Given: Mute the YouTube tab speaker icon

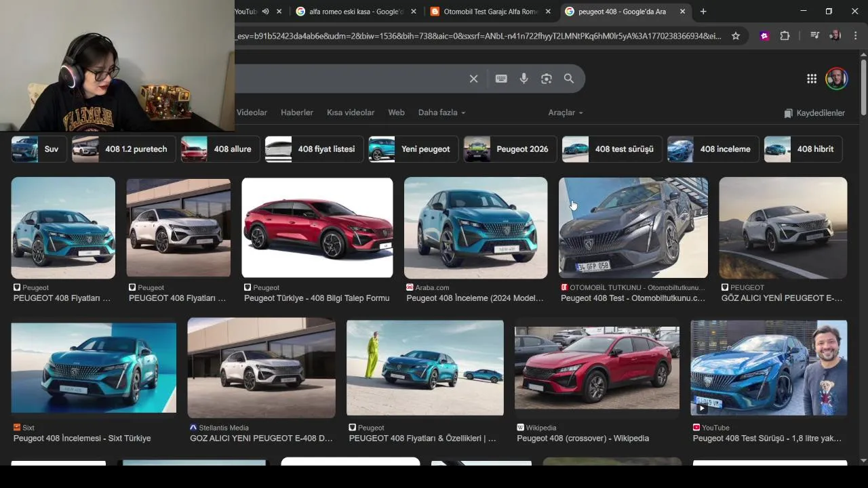Looking at the screenshot, I should click(265, 12).
